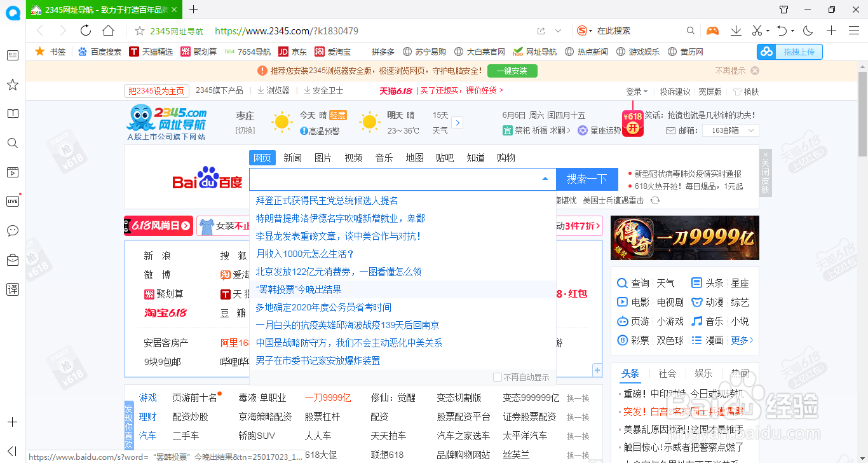The width and height of the screenshot is (868, 463).
Task: Reload the page with the refresh icon
Action: (x=86, y=31)
